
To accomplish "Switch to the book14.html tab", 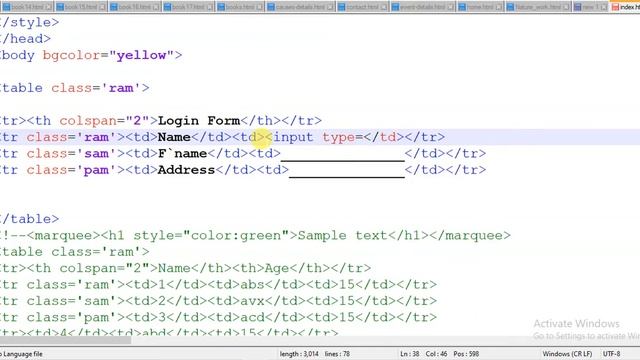I will coord(27,7).
